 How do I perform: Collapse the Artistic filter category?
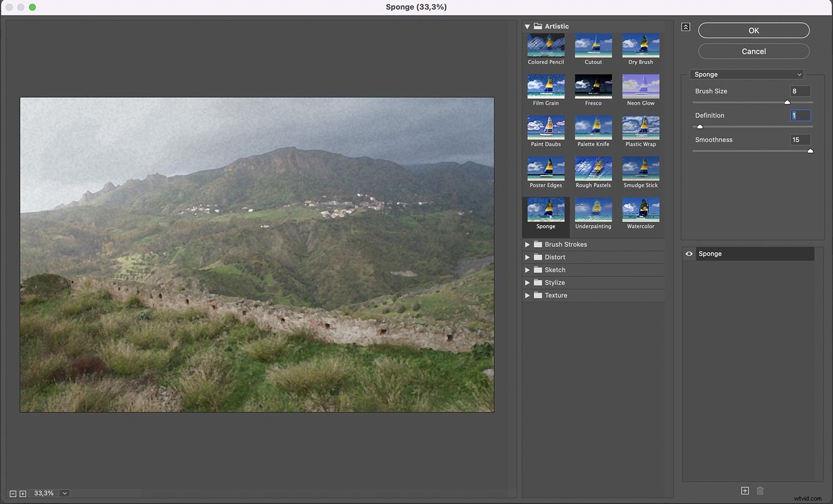pos(527,26)
